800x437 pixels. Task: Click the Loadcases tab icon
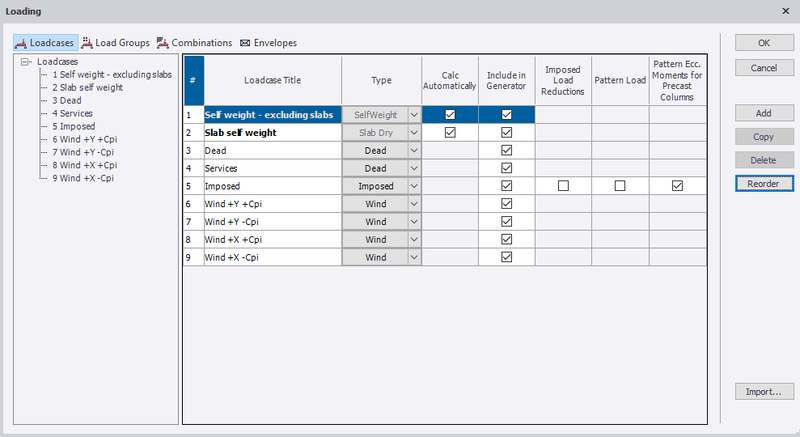coord(21,43)
